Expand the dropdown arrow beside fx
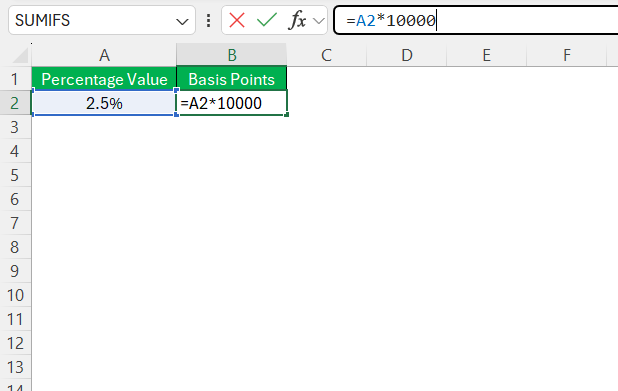 (318, 20)
